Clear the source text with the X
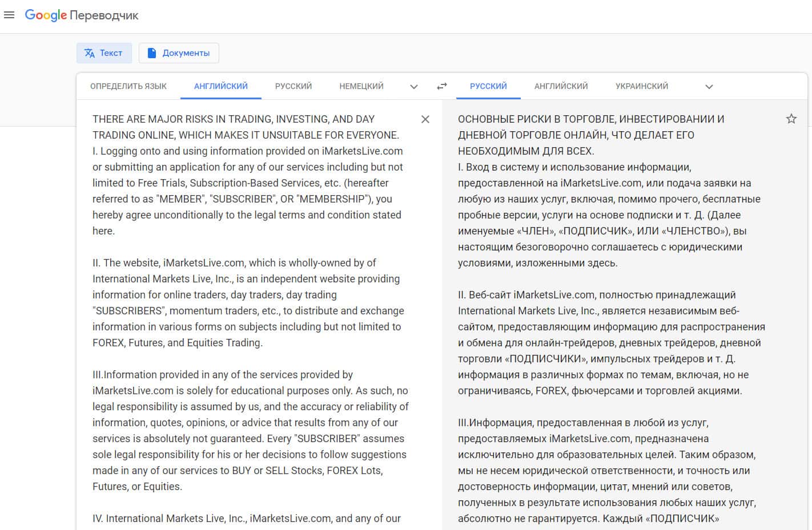This screenshot has width=812, height=530. (425, 119)
